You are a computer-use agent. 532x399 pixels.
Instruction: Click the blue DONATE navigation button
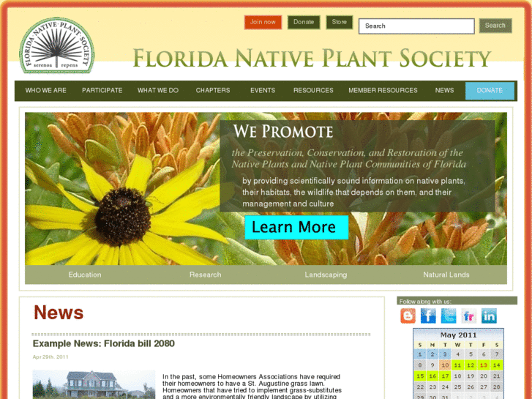pyautogui.click(x=490, y=91)
